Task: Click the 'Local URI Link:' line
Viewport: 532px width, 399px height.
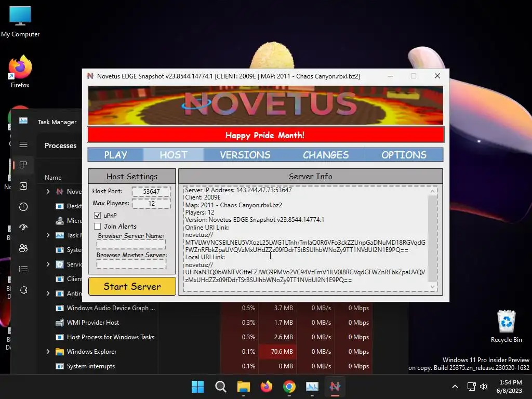Action: click(205, 257)
